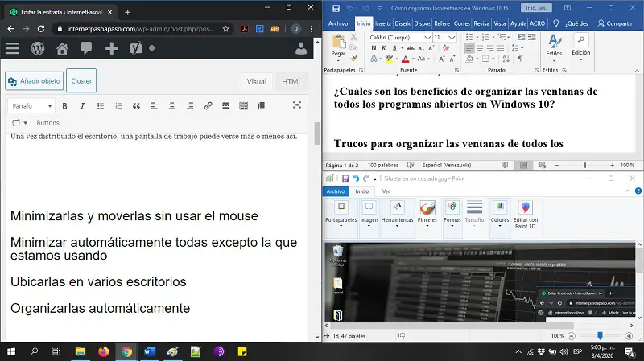This screenshot has width=644, height=361.
Task: Insert bulleted list in WordPress editor
Action: pyautogui.click(x=100, y=106)
